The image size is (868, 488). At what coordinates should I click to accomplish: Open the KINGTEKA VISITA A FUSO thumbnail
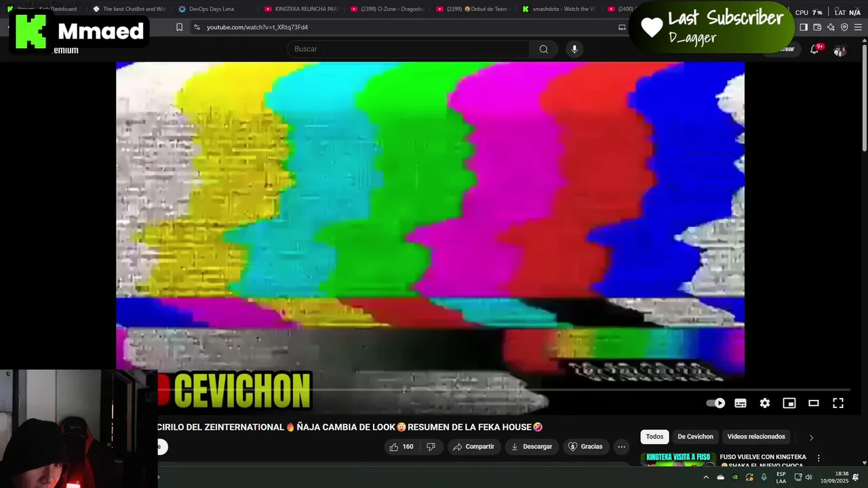[x=678, y=460]
